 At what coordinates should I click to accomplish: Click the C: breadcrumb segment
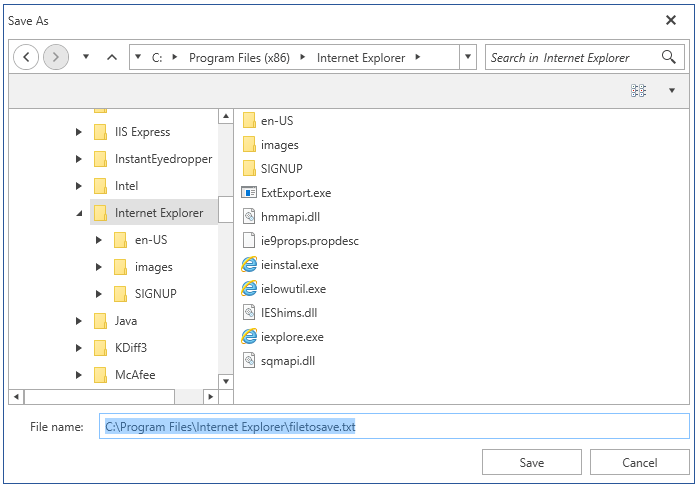pyautogui.click(x=157, y=58)
